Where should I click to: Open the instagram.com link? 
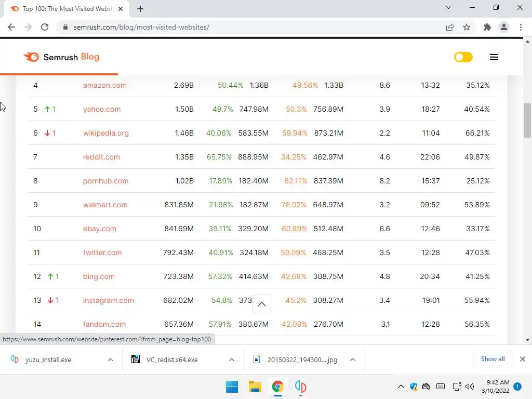[108, 300]
